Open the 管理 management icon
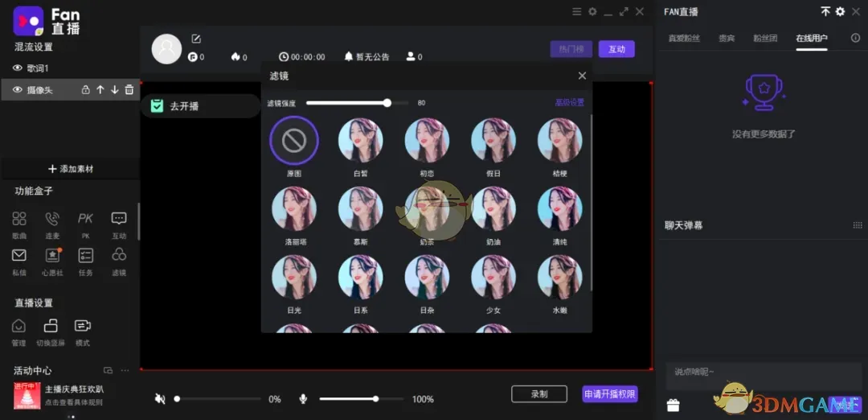The height and width of the screenshot is (420, 868). (18, 325)
